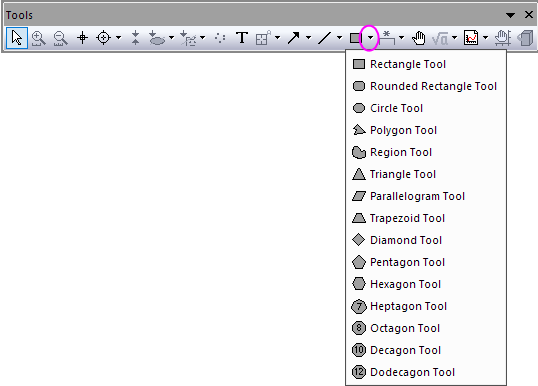Screen dimensions: 538x386
Task: Close the Tools toolbar panel
Action: point(529,15)
